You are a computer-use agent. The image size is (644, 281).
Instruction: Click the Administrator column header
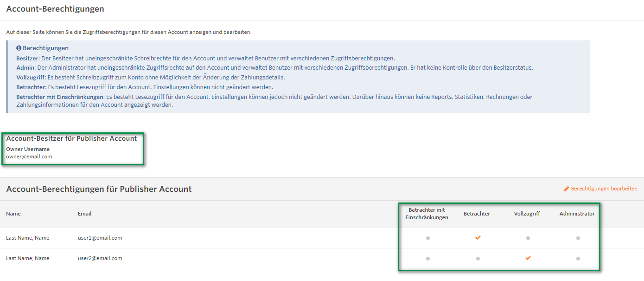[x=577, y=214]
